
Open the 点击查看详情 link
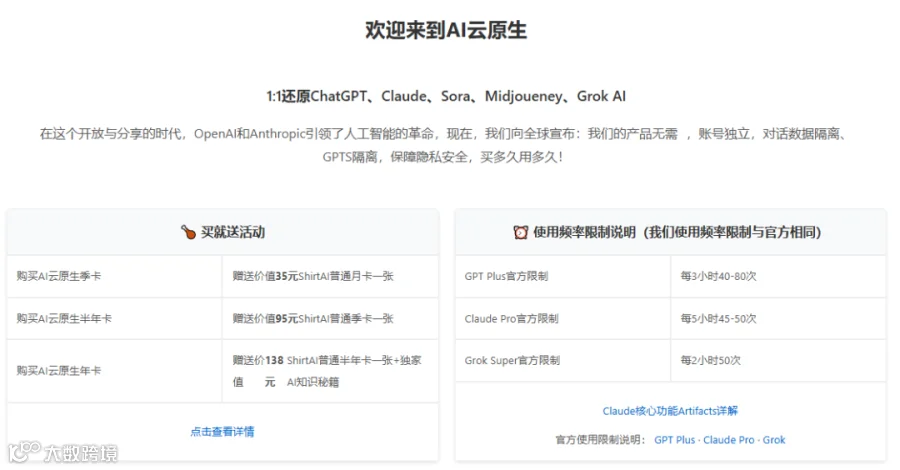click(x=222, y=432)
